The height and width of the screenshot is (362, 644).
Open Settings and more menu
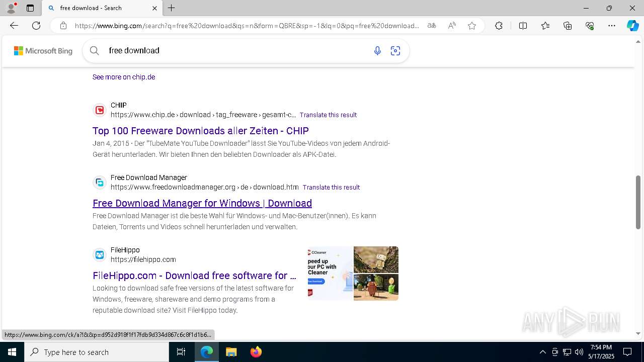click(612, 26)
